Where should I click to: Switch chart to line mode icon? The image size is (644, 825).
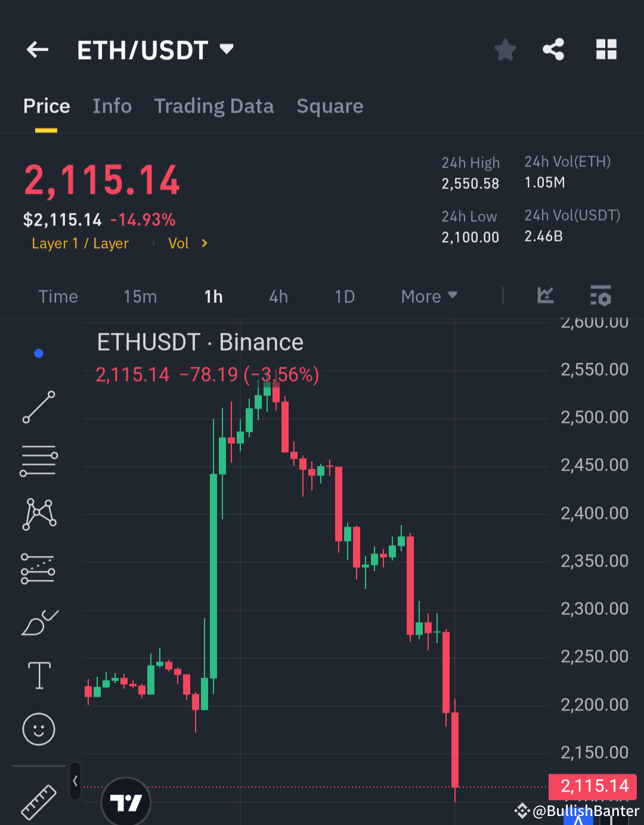pyautogui.click(x=545, y=296)
